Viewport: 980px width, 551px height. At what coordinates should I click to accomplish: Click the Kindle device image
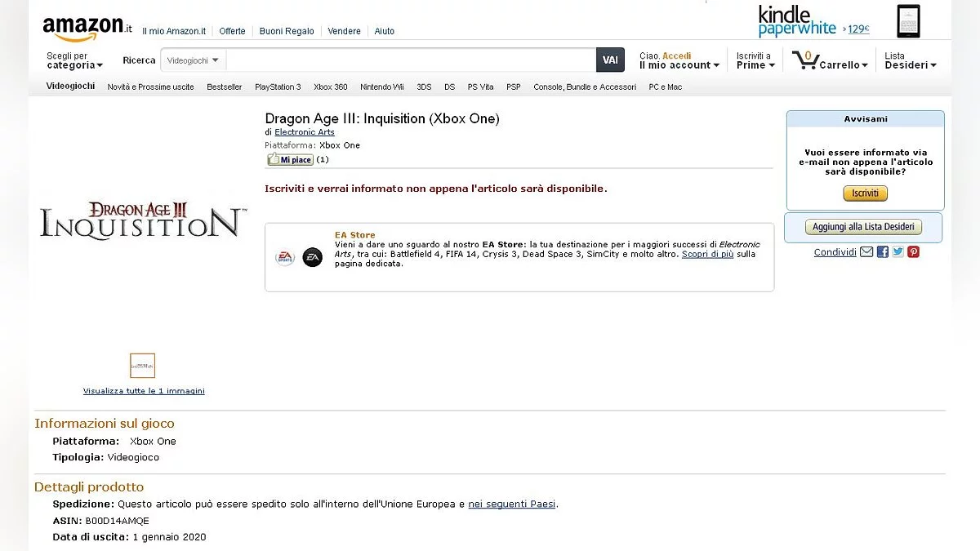(x=907, y=21)
